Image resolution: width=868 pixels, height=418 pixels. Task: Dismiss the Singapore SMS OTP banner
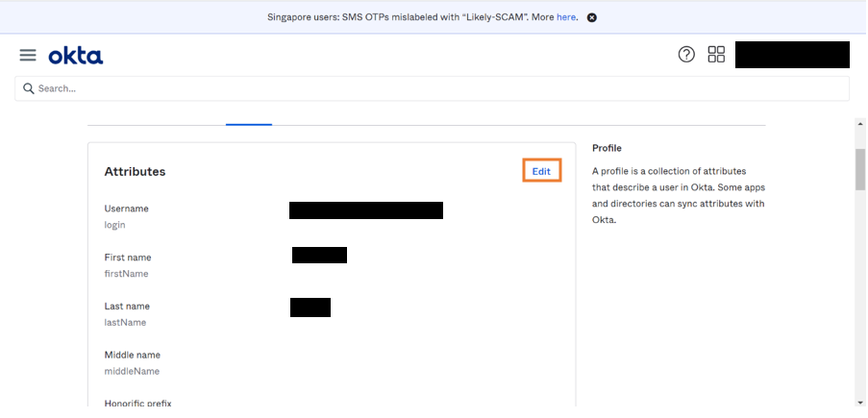(592, 17)
